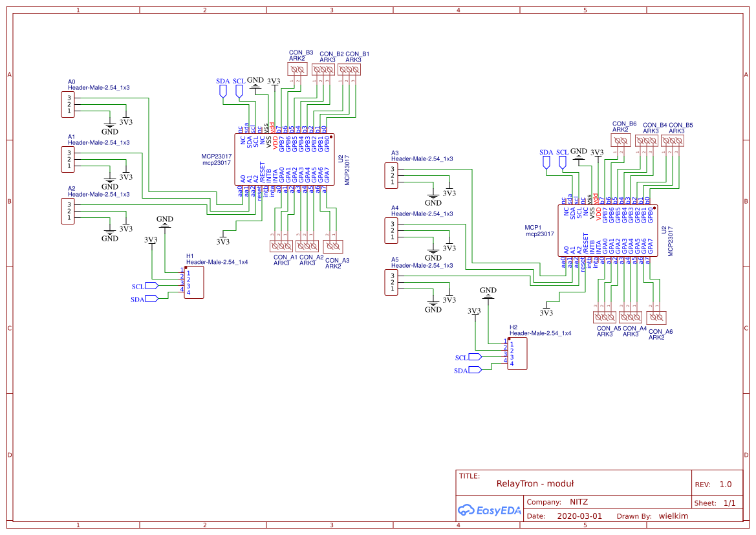The image size is (756, 535).
Task: Select the A0 three-pin header symbol
Action: [x=67, y=104]
